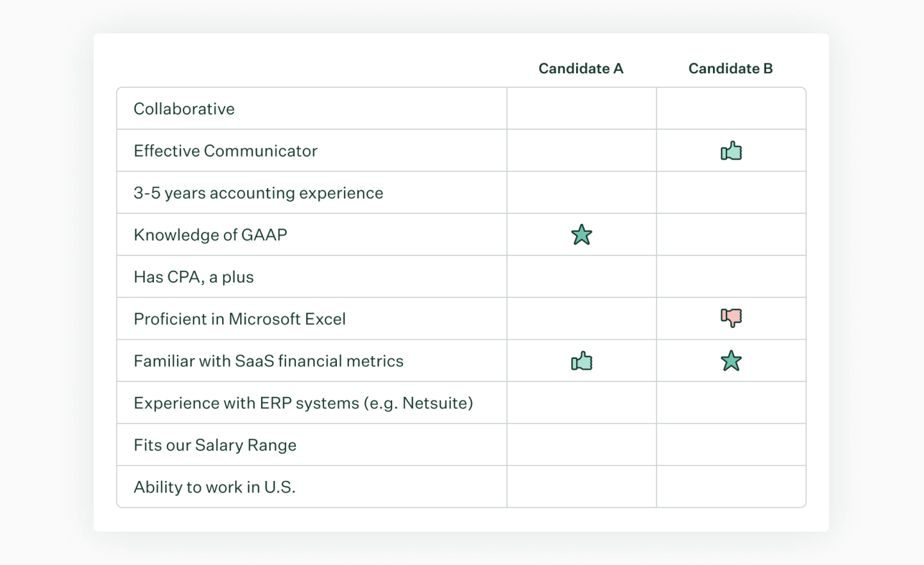Click the Knowledge of GAAP label
924x565 pixels.
pyautogui.click(x=210, y=235)
